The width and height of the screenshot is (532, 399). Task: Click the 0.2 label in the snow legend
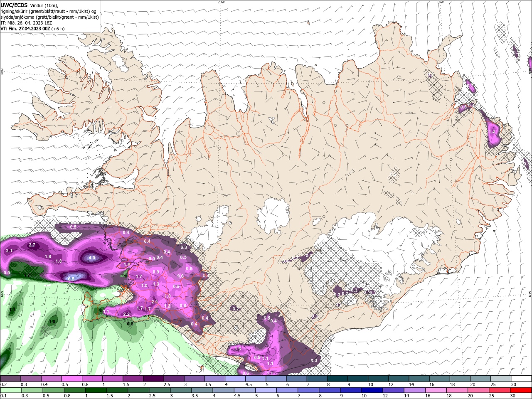point(4,385)
